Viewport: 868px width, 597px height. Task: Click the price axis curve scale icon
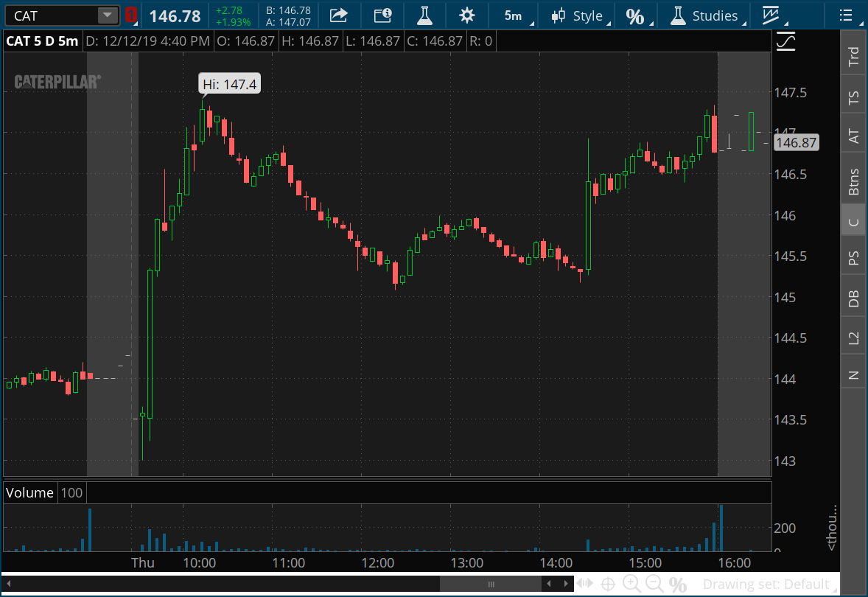[x=785, y=41]
